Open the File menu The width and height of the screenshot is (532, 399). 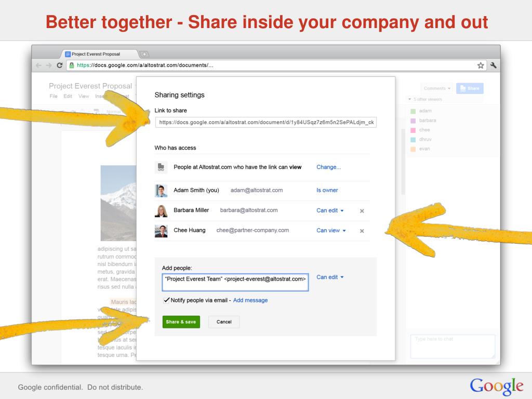[x=54, y=96]
